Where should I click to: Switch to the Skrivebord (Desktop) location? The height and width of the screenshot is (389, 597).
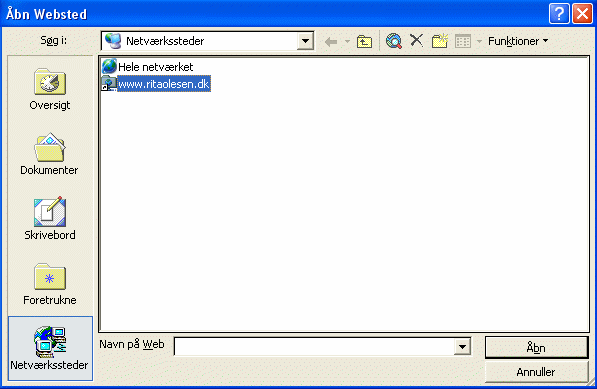click(x=50, y=219)
